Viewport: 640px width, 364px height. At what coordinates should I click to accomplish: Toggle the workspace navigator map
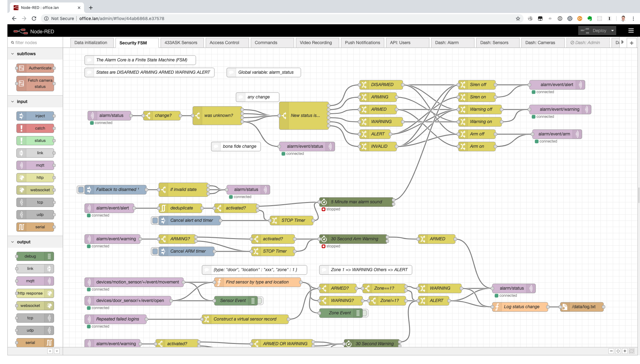coord(632,351)
